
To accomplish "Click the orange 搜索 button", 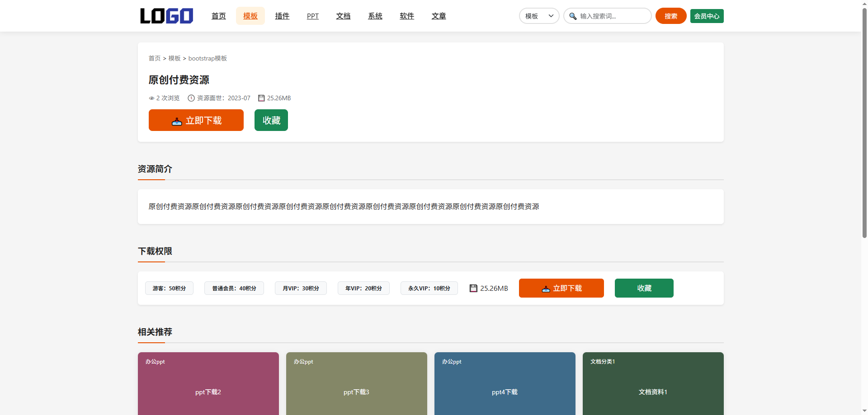I will 671,16.
